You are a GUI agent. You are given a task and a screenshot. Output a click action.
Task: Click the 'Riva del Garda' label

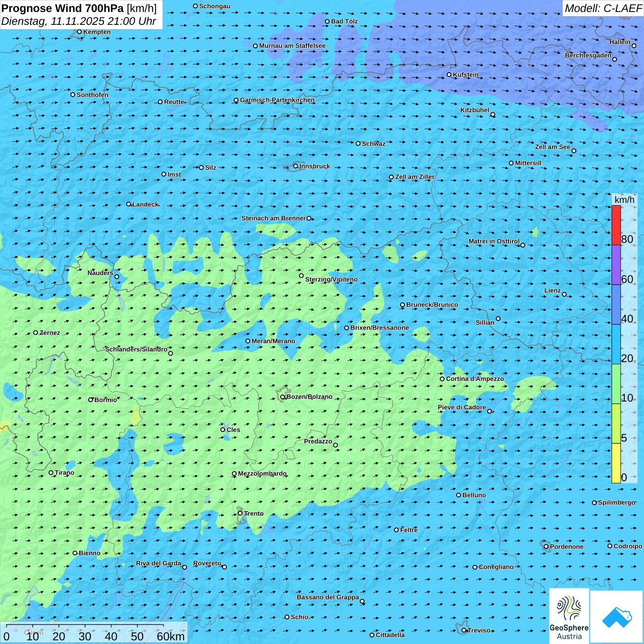159,563
